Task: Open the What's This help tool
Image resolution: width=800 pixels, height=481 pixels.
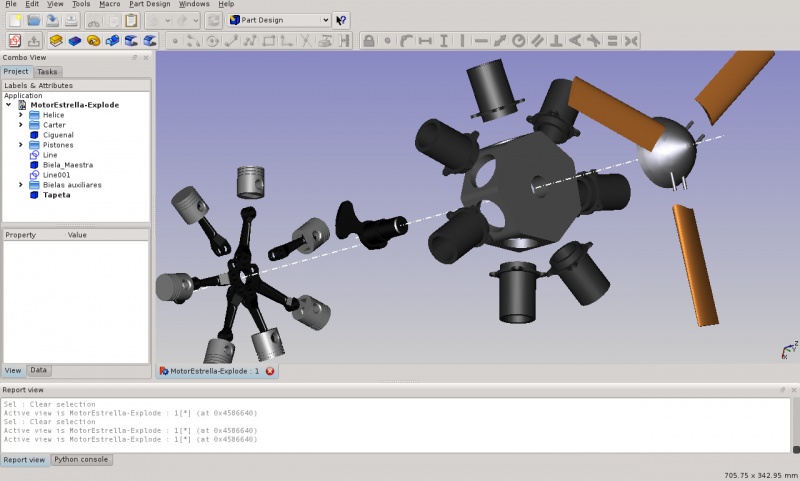Action: coord(341,20)
